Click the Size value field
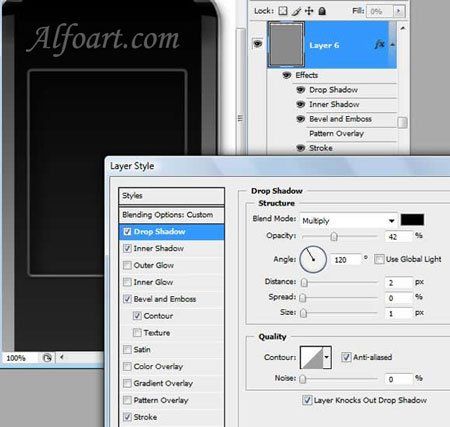This screenshot has width=450, height=427. (399, 314)
